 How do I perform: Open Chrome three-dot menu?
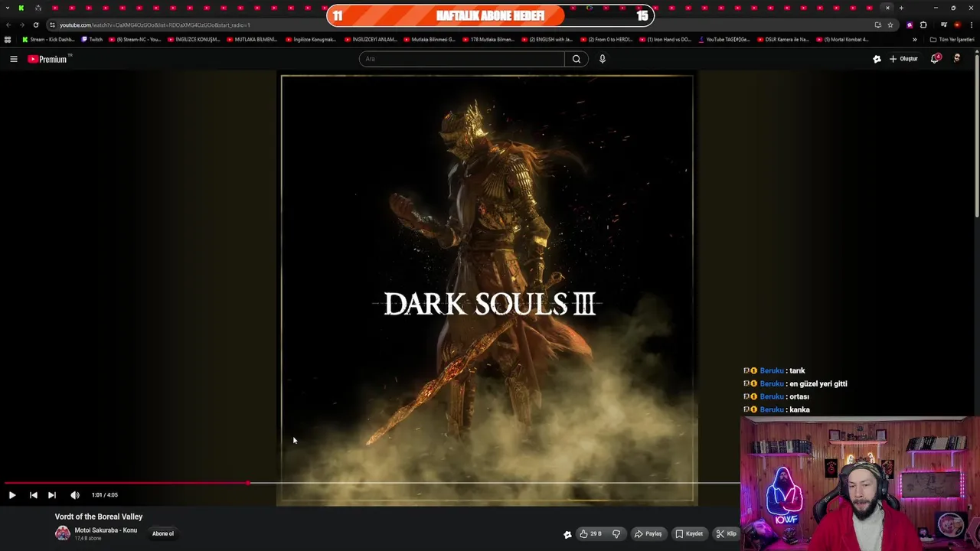pyautogui.click(x=971, y=24)
